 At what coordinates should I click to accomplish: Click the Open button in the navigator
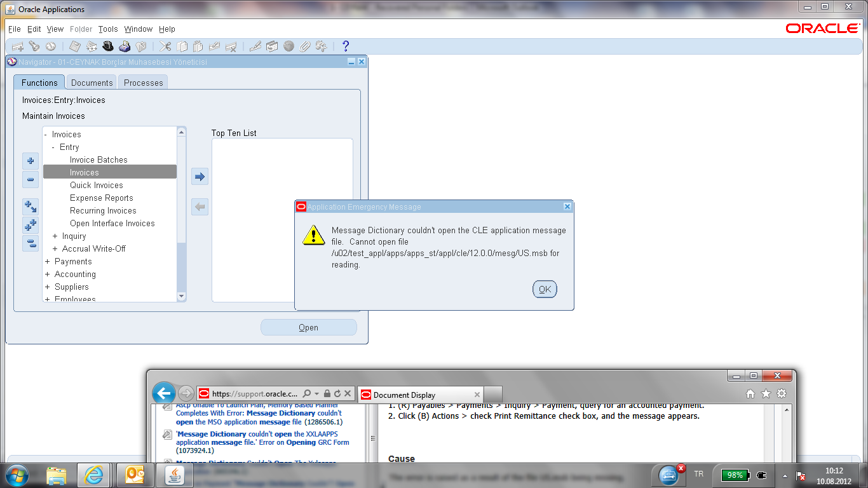click(x=308, y=327)
